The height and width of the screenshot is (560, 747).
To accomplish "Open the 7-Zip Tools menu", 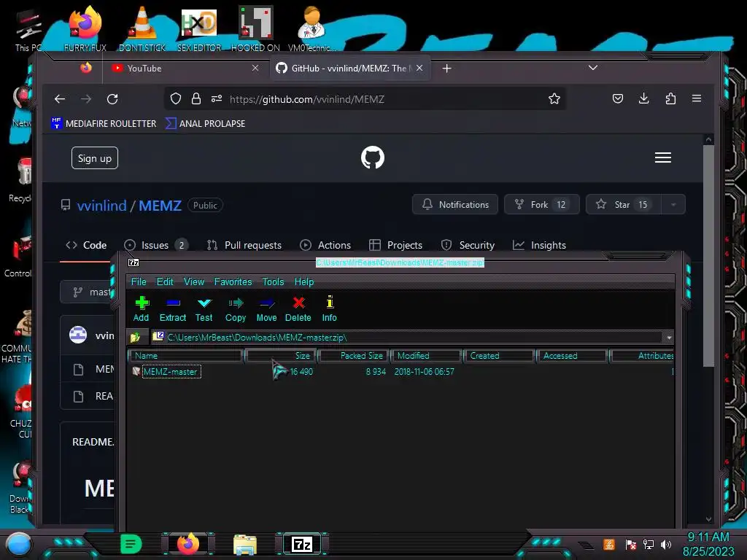I will 273,281.
